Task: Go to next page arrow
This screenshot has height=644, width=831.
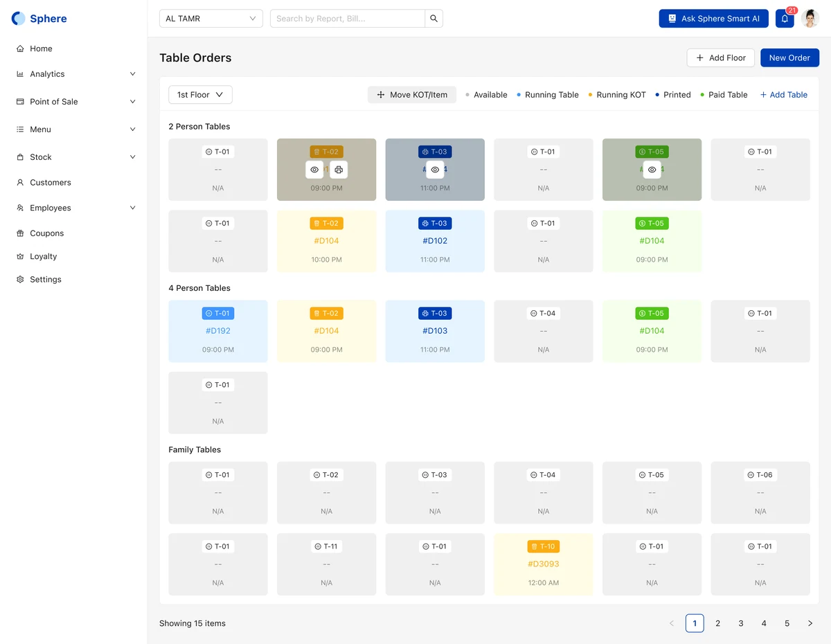Action: [810, 623]
